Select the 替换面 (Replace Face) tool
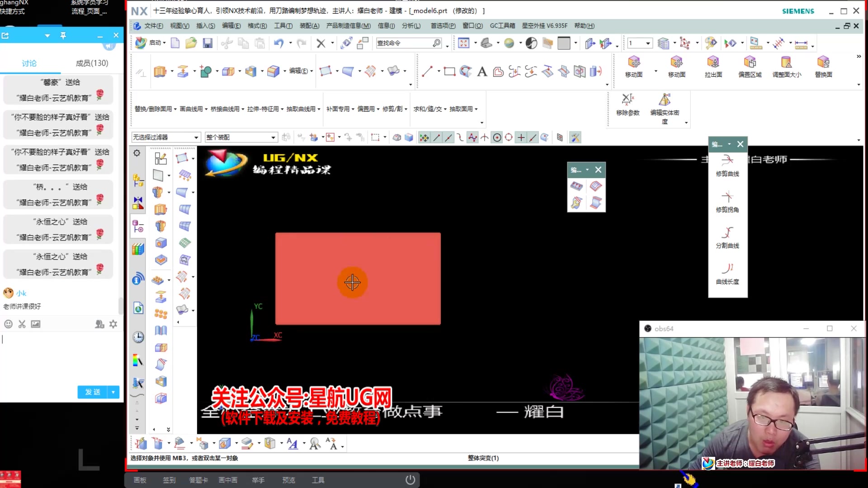 coord(823,67)
